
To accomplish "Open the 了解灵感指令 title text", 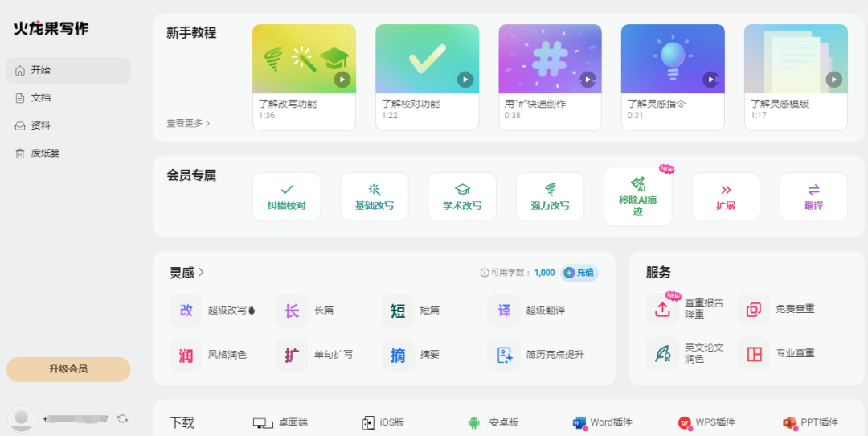I will point(657,104).
